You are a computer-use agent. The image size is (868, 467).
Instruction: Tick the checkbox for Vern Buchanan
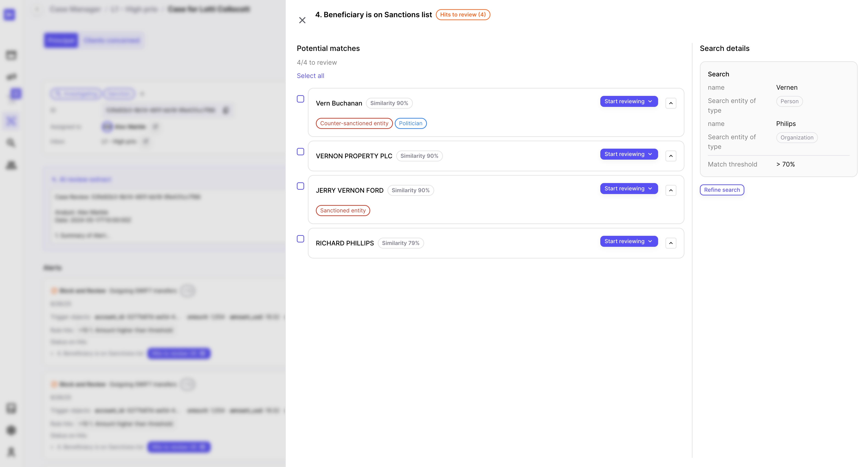300,99
